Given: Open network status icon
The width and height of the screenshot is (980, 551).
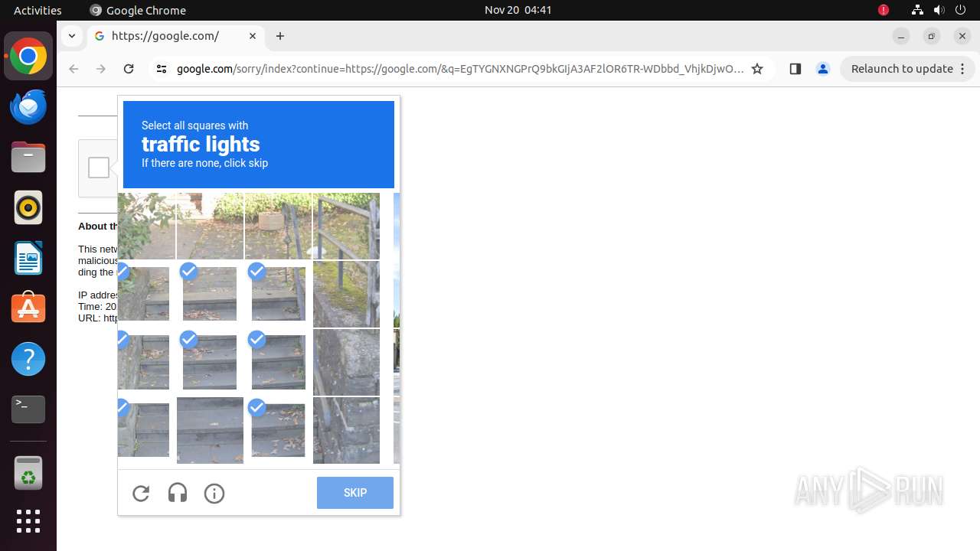Looking at the screenshot, I should [x=917, y=10].
